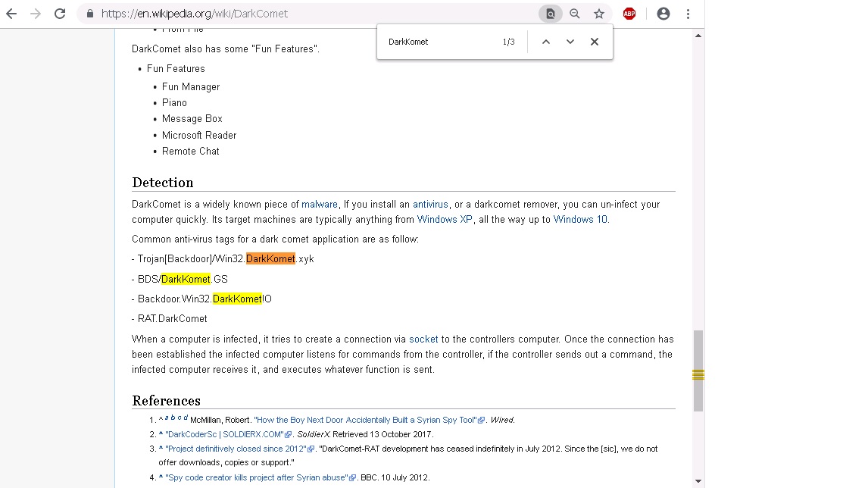Click the find bar search field
The image size is (868, 488).
440,42
